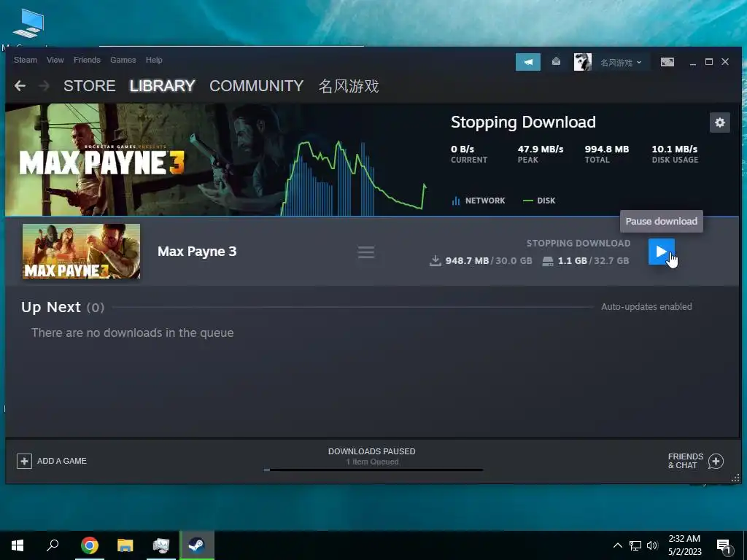
Task: Click the Max Payne 3 title text
Action: click(x=197, y=252)
